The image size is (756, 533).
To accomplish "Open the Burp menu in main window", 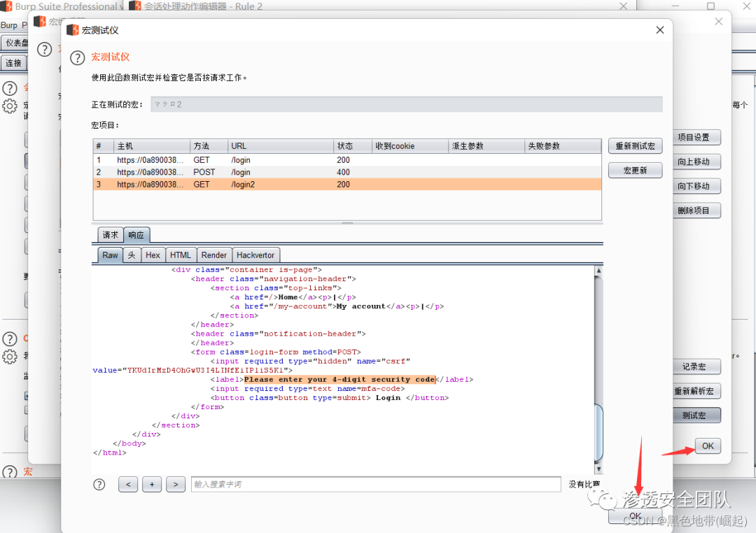I will (x=8, y=25).
